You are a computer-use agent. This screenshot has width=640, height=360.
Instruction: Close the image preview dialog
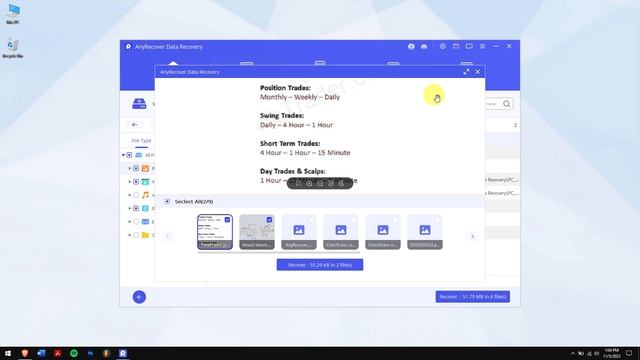click(x=478, y=72)
